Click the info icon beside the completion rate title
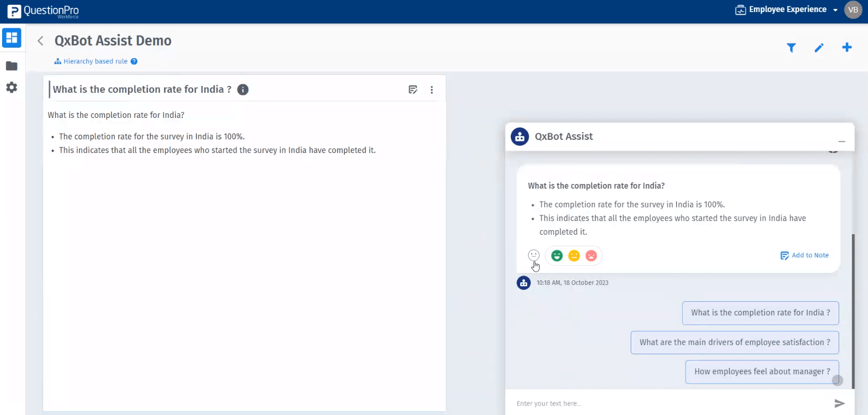Screen dimensions: 868x415 click(x=243, y=90)
